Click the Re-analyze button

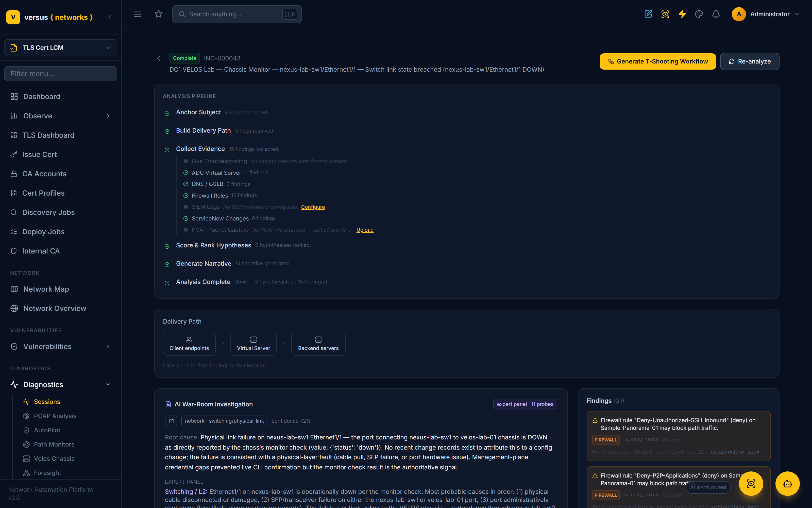750,61
